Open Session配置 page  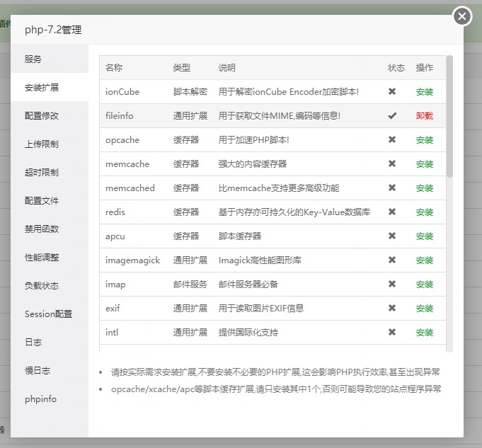point(48,314)
